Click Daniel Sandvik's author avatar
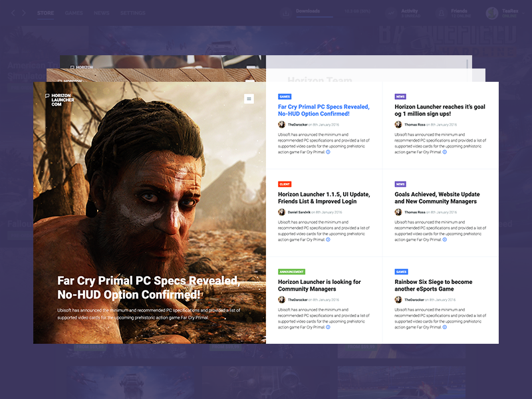 [x=282, y=212]
